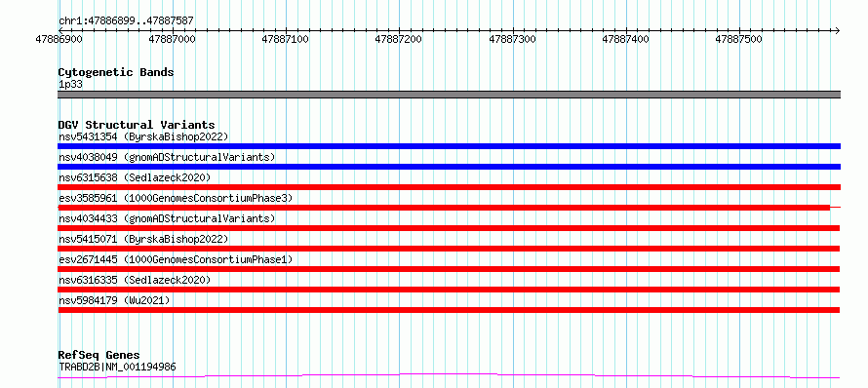868x388 pixels.
Task: Select the red bar under nsv5415071
Action: point(449,249)
